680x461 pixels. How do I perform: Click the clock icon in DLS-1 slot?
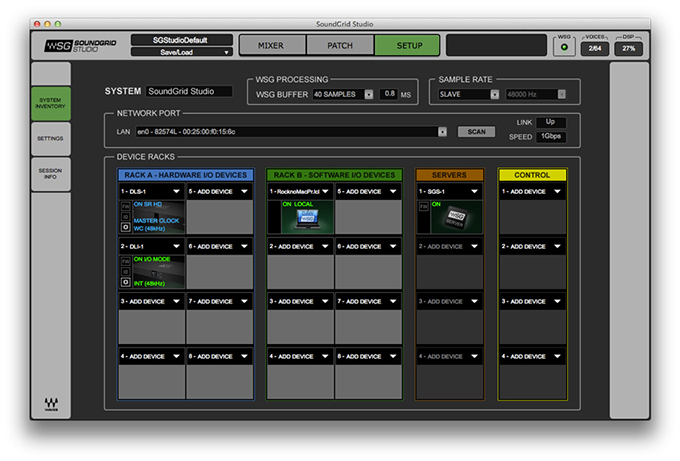point(125,227)
